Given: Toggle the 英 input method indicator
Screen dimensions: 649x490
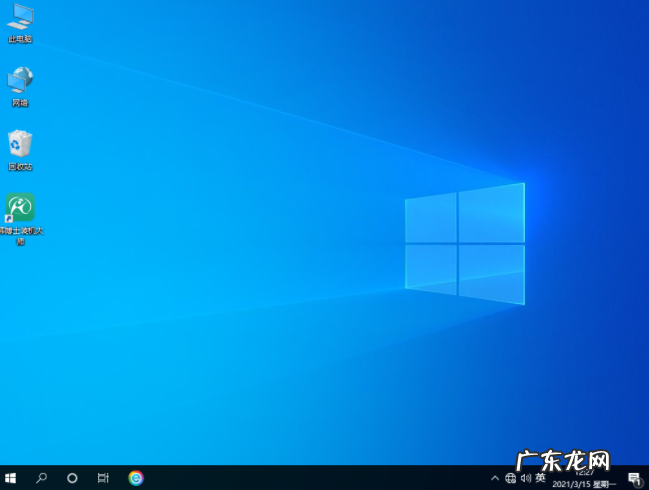Looking at the screenshot, I should pyautogui.click(x=540, y=478).
